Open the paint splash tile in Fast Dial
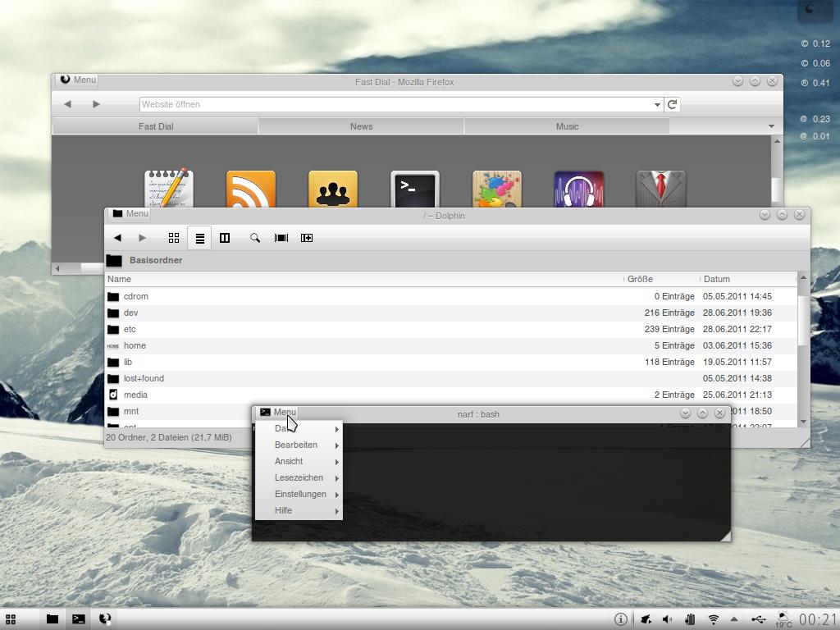 point(496,189)
